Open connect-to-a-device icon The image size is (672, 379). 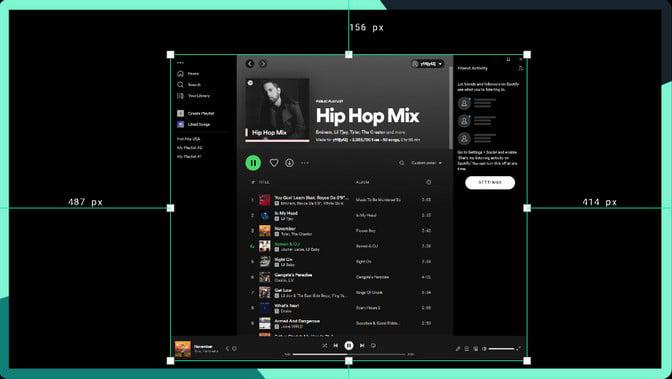click(476, 349)
